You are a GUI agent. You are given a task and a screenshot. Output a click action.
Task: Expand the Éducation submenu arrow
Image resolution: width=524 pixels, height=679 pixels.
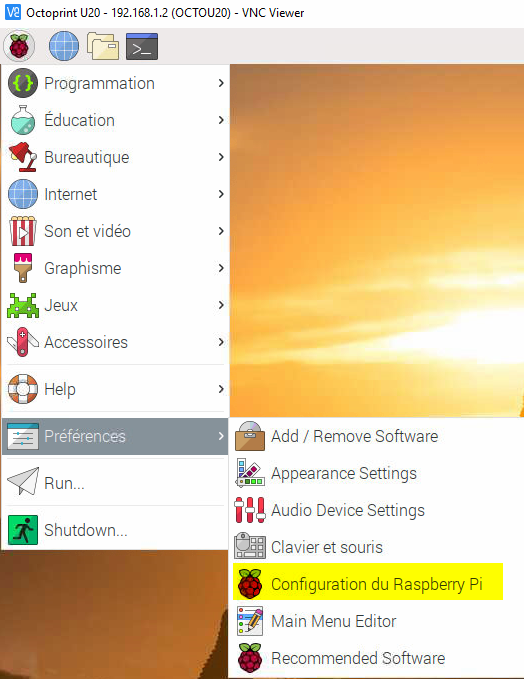(x=221, y=120)
